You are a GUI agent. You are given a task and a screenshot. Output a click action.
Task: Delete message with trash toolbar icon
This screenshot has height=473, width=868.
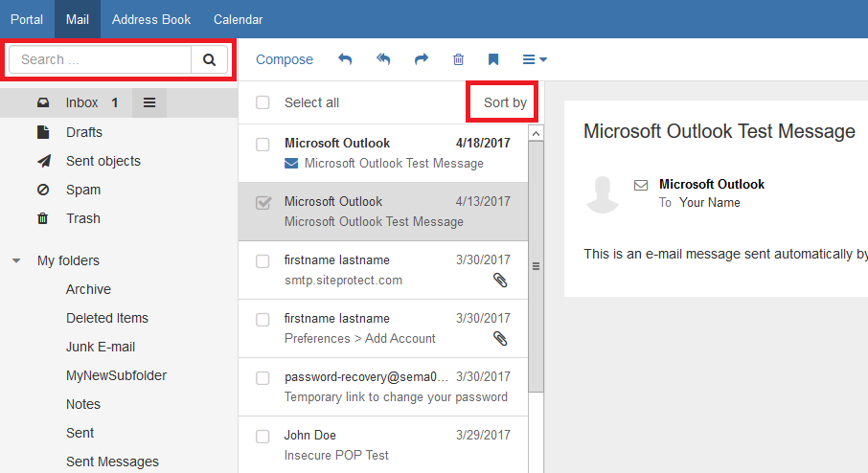point(458,59)
